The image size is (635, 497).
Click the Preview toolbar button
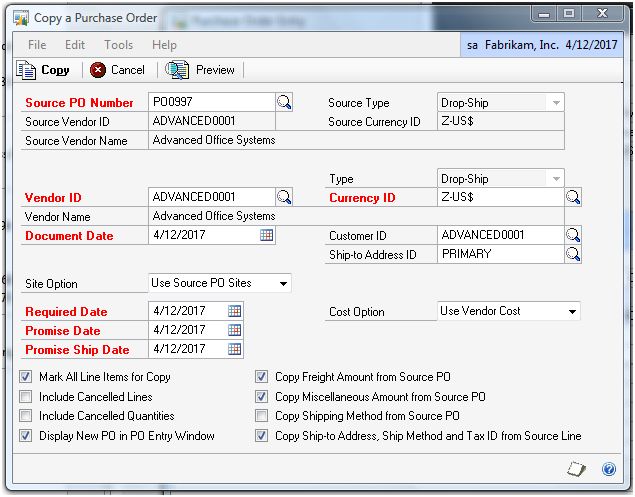click(200, 70)
